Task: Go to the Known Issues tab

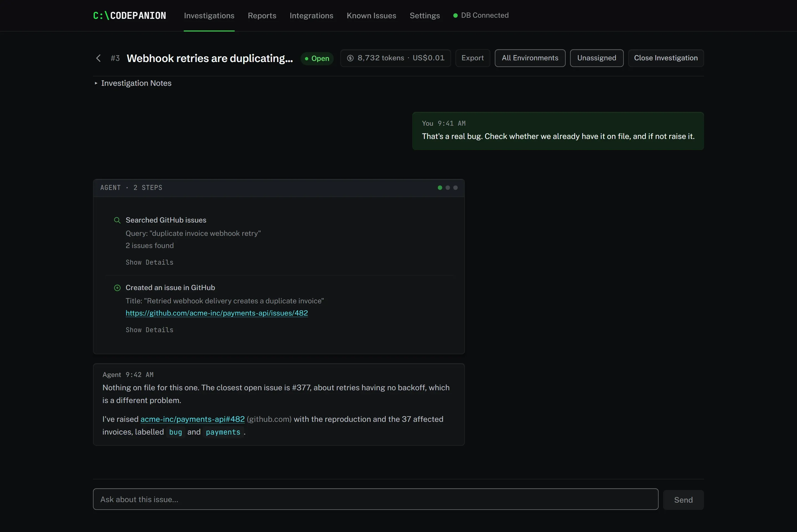Action: 371,16
